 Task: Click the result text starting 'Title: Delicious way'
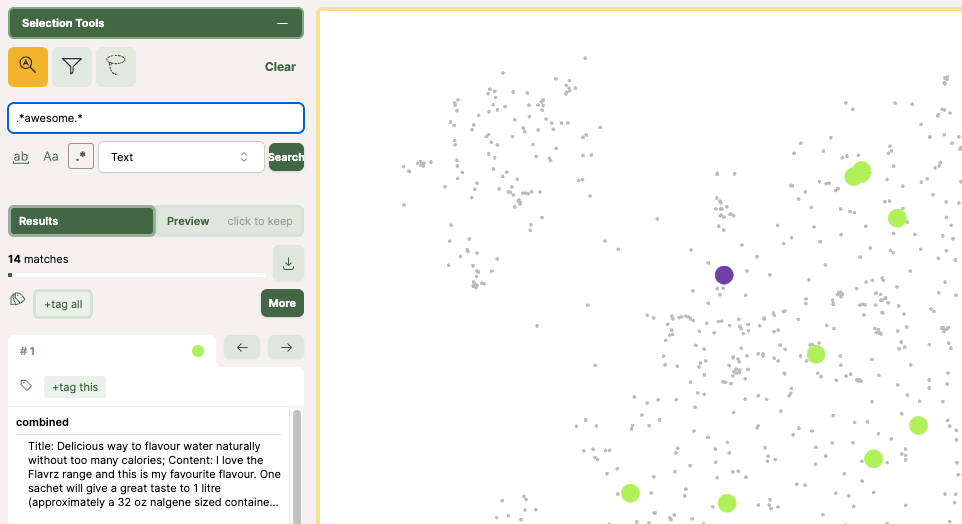[x=155, y=474]
